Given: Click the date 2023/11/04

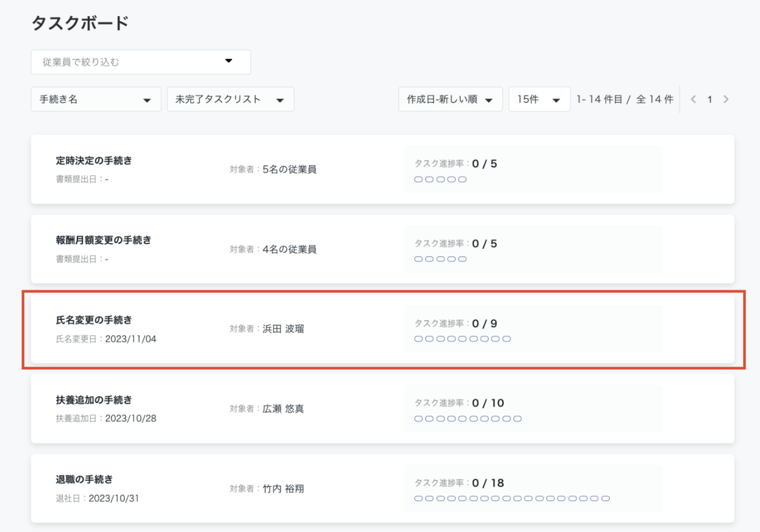Looking at the screenshot, I should point(131,339).
